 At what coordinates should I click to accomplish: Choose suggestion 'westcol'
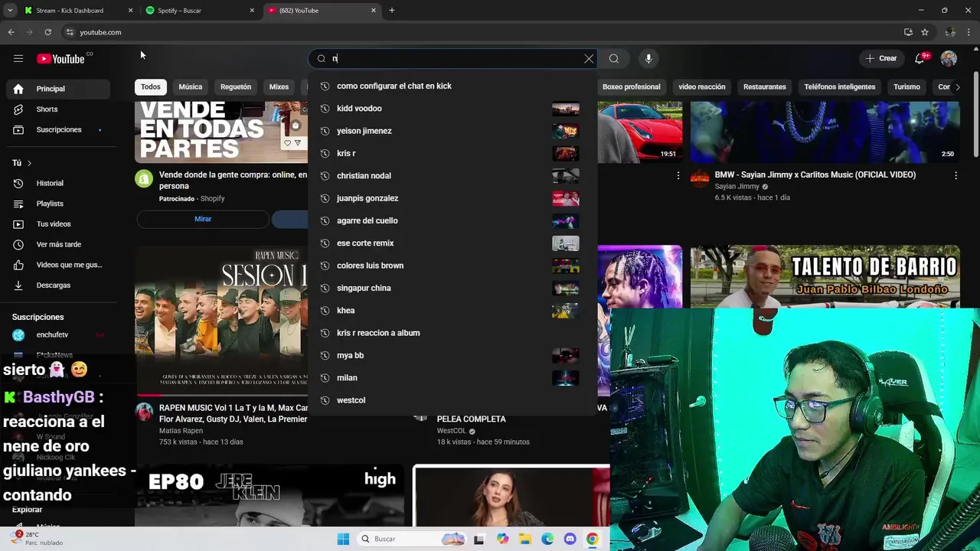[452, 400]
